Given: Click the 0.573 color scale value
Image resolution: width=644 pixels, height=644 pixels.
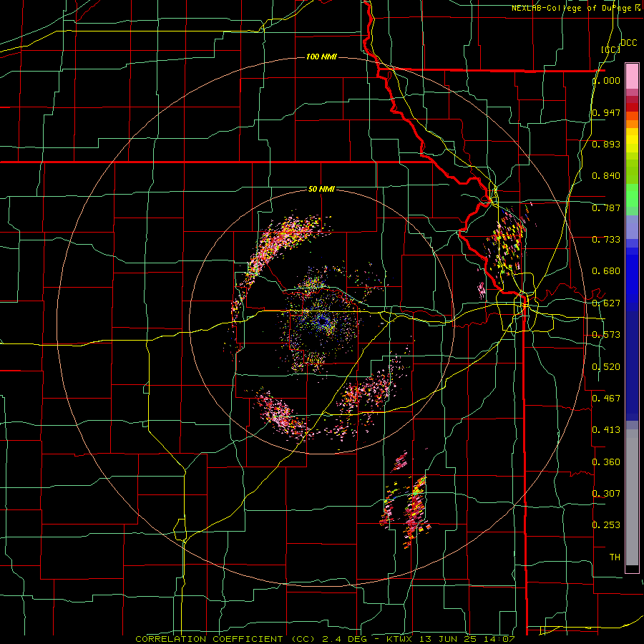Looking at the screenshot, I should click(606, 335).
